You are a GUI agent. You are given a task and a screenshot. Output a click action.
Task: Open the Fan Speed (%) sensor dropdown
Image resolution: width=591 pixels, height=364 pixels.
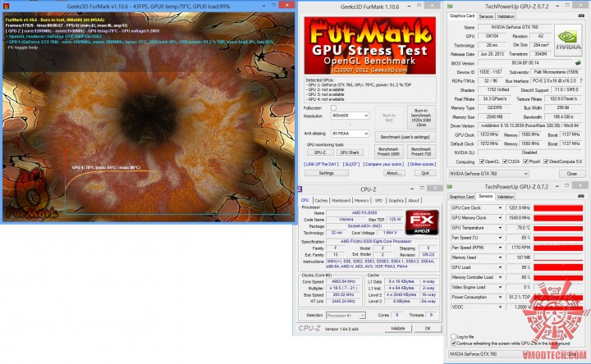pos(500,238)
